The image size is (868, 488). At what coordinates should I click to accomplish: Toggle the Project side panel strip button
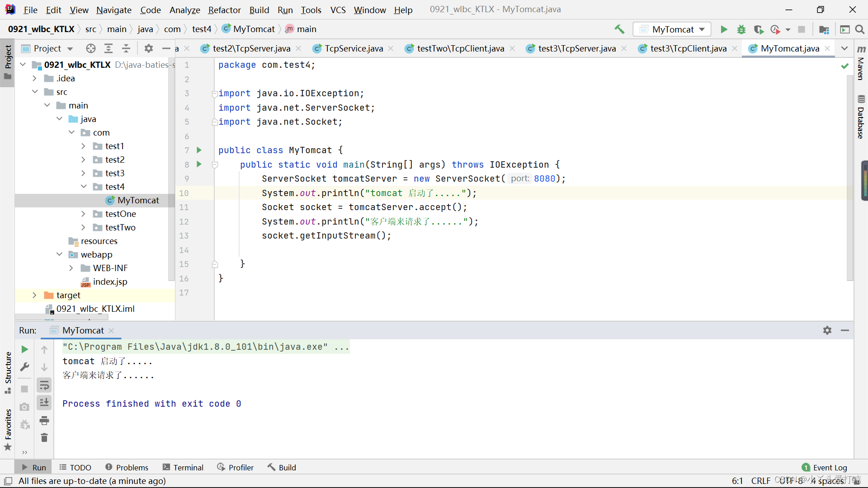[x=8, y=62]
